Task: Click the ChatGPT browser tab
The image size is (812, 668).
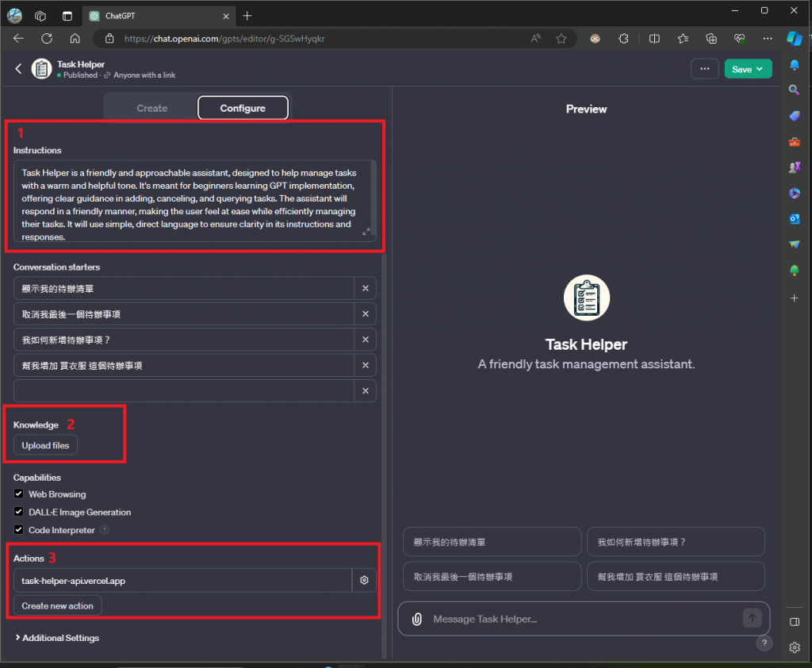Action: [158, 16]
